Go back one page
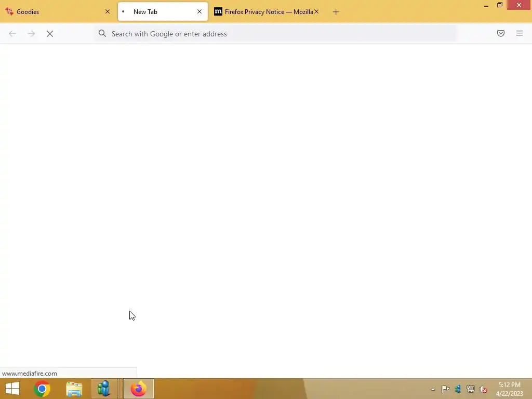The image size is (532, 399). click(12, 34)
